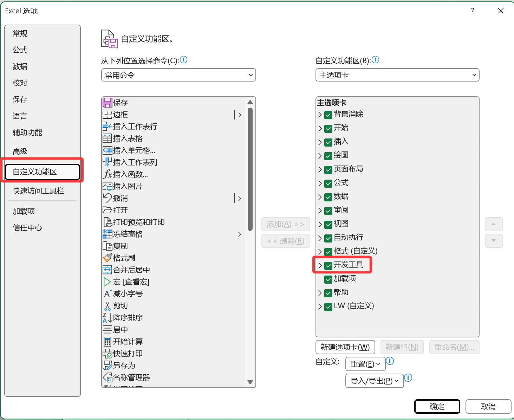The image size is (514, 420).
Task: Select the Format Painter (格式刷) icon
Action: [x=107, y=258]
